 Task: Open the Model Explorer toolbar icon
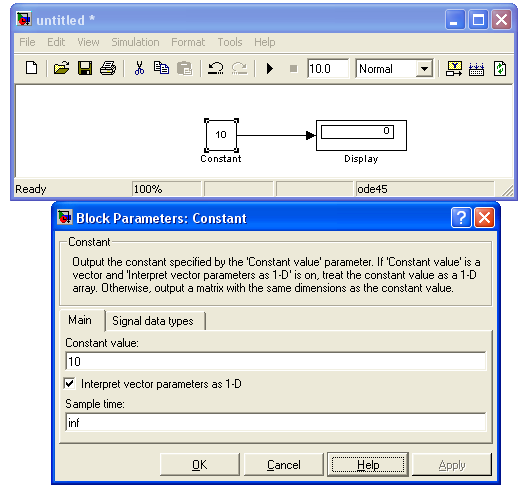476,69
